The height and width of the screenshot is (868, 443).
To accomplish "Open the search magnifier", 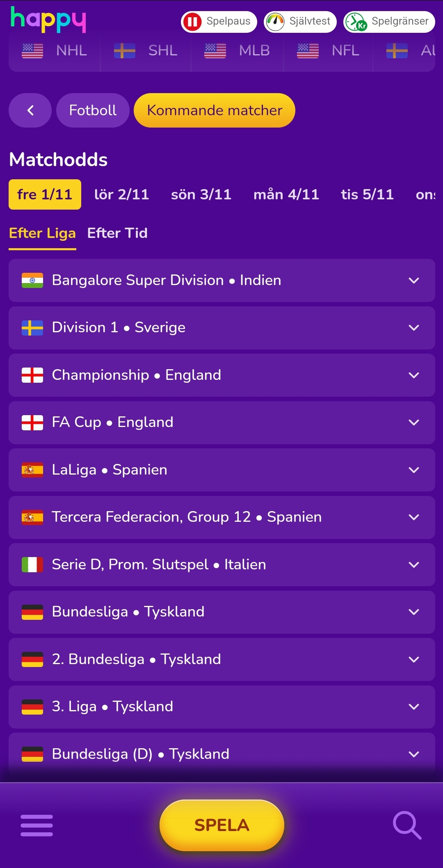I will (406, 825).
